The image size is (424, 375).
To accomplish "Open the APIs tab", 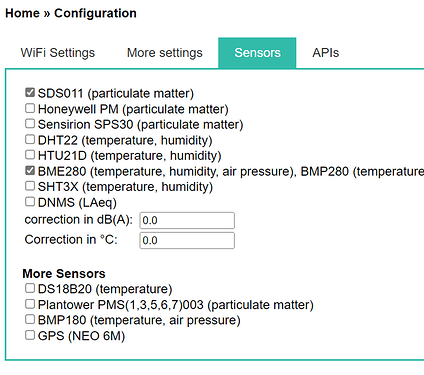I will (326, 53).
